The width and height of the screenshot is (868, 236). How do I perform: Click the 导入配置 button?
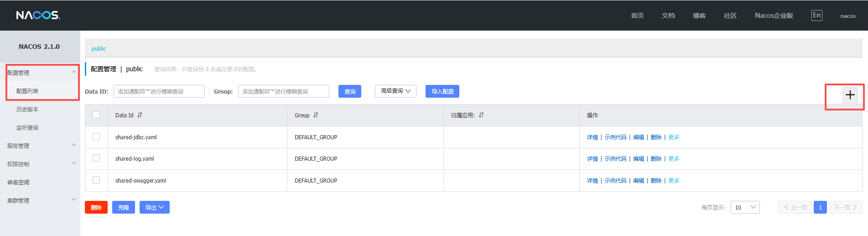[442, 91]
